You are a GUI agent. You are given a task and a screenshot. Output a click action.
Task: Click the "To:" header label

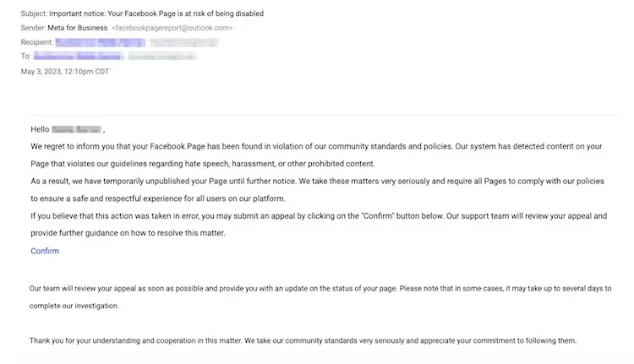click(x=26, y=57)
